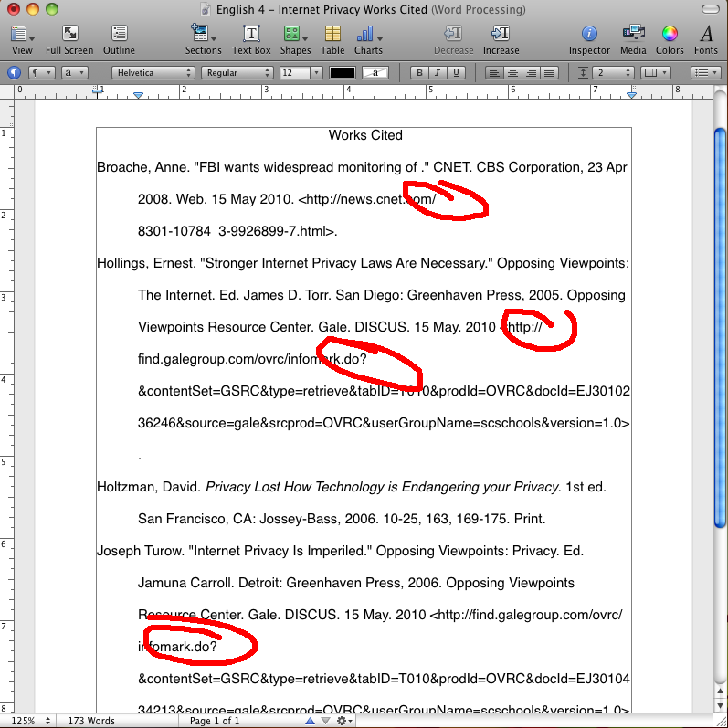Open the Sections menu
The width and height of the screenshot is (728, 728).
(x=204, y=40)
